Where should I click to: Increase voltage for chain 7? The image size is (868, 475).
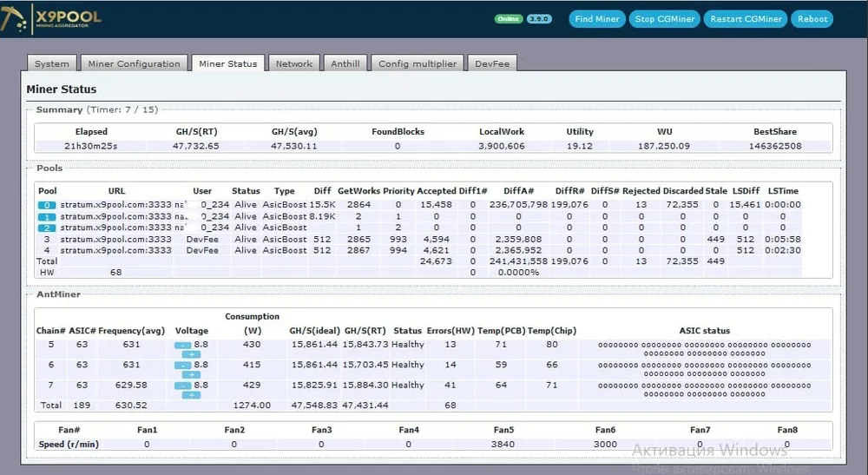click(x=191, y=395)
